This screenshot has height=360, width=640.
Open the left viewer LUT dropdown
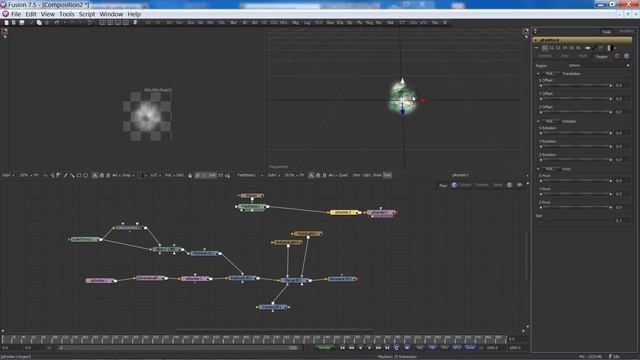155,175
